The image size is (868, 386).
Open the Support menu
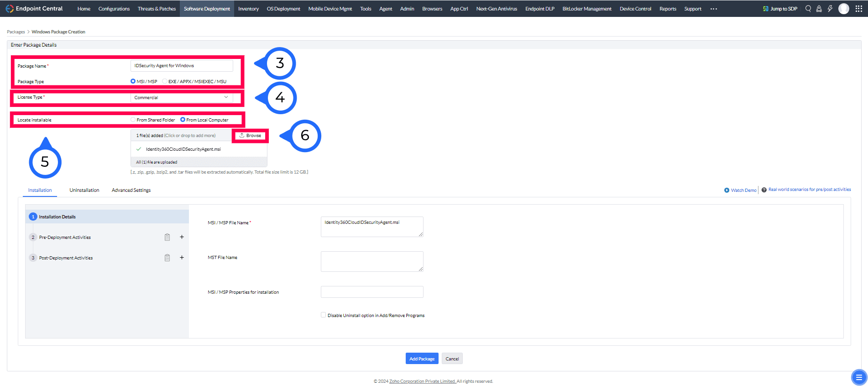693,9
